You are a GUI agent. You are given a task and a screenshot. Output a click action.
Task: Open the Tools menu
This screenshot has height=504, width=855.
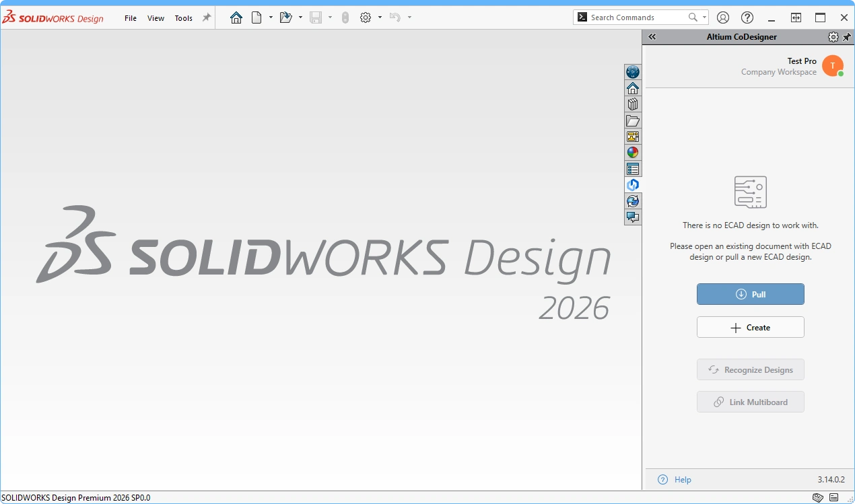[x=183, y=18]
